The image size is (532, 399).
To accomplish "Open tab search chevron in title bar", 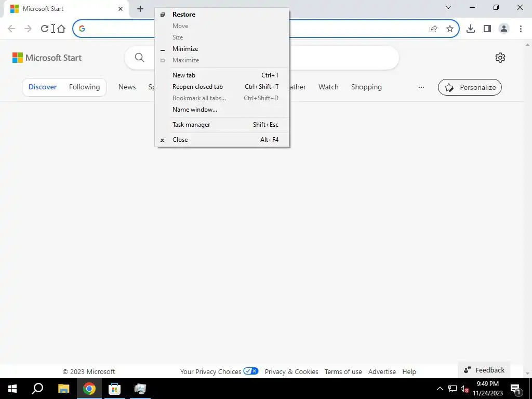I will pyautogui.click(x=448, y=7).
